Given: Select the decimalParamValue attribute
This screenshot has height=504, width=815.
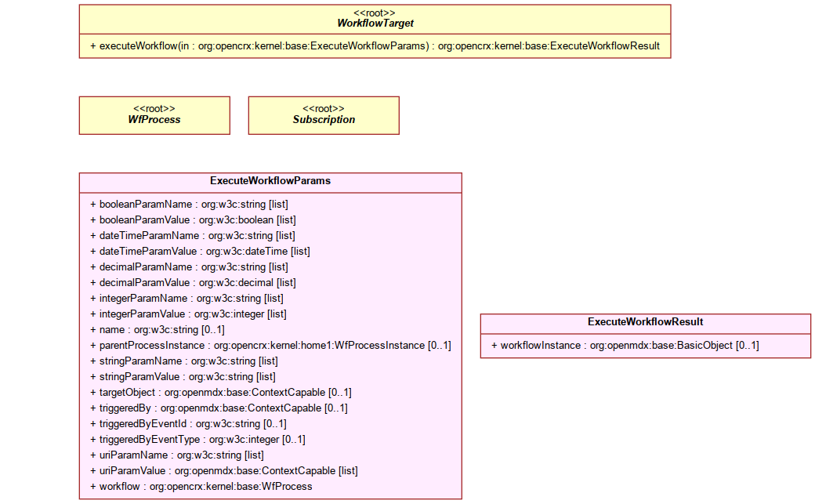Looking at the screenshot, I should tap(193, 282).
